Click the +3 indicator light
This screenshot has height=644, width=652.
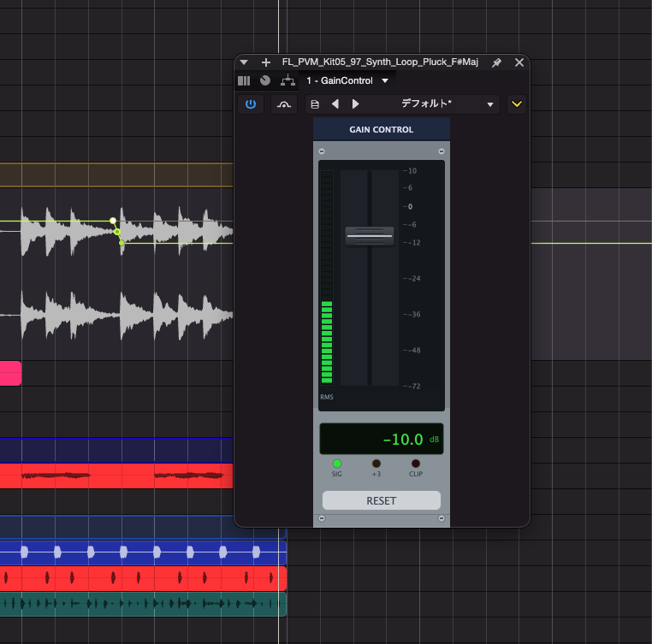pos(376,464)
